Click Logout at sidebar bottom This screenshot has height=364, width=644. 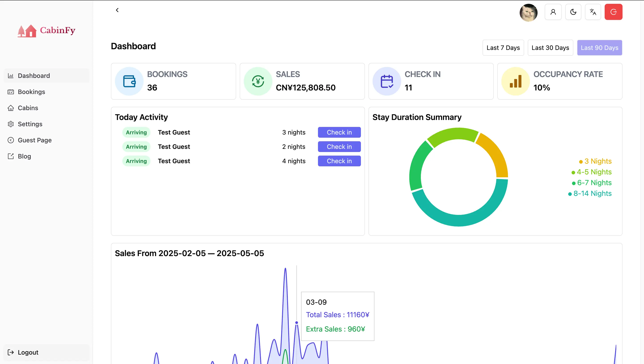[x=28, y=352]
